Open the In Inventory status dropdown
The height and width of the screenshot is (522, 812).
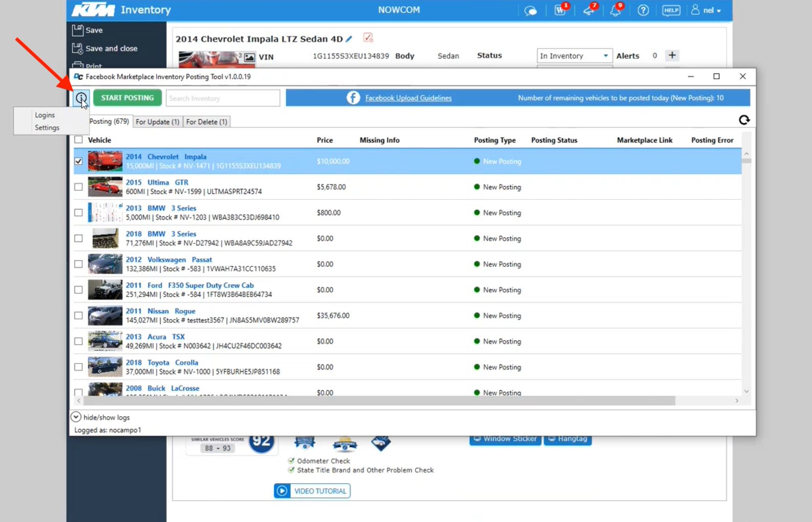pyautogui.click(x=574, y=56)
